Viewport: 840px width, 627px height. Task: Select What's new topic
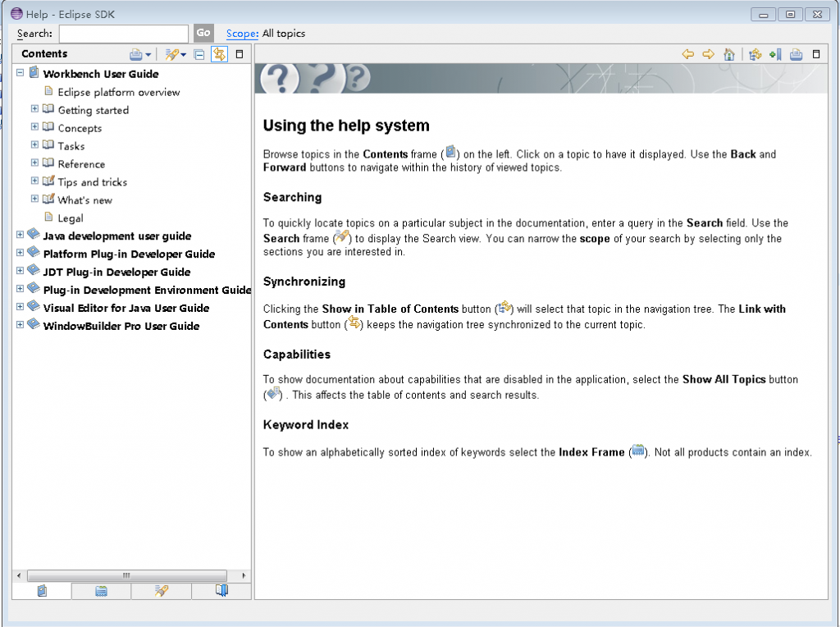(x=84, y=200)
